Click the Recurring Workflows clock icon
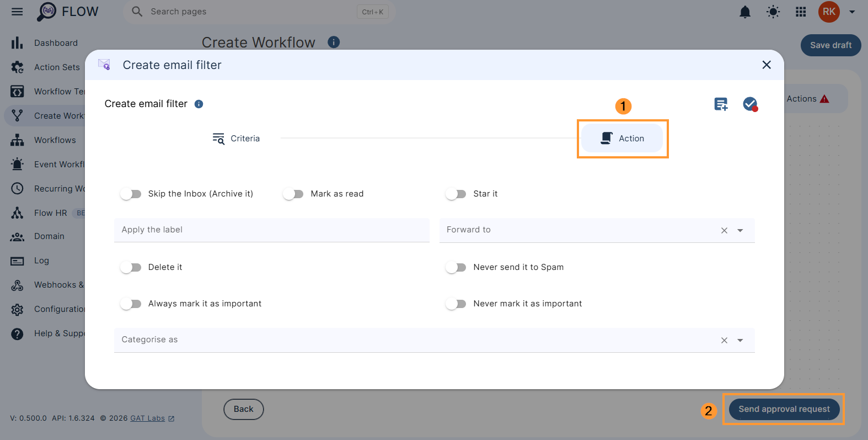Viewport: 868px width, 440px height. coord(17,189)
